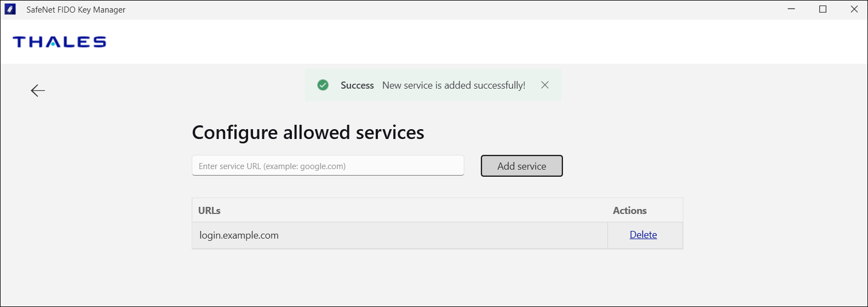This screenshot has height=307, width=868.
Task: Close the SafeNet FIDO Key Manager window
Action: pos(854,9)
